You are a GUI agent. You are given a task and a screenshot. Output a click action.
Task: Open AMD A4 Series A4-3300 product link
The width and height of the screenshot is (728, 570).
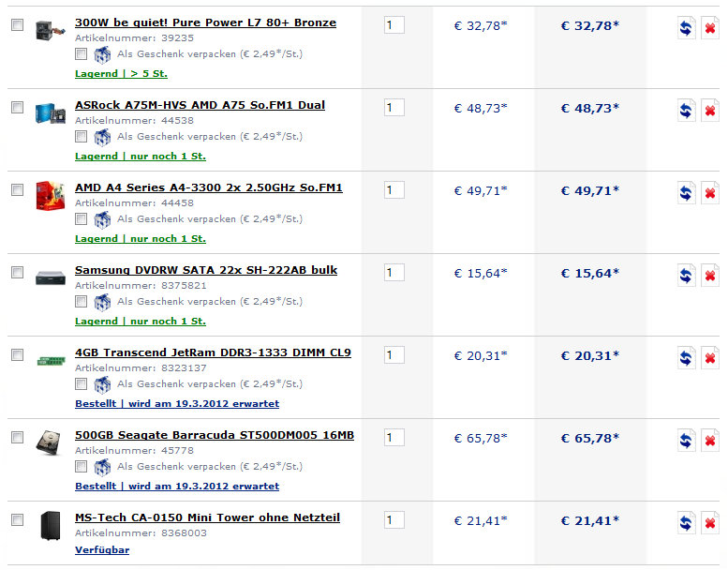209,187
